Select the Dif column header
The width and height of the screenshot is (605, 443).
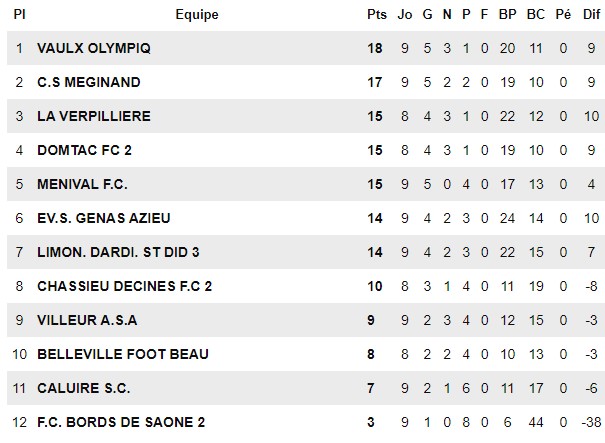click(x=591, y=14)
